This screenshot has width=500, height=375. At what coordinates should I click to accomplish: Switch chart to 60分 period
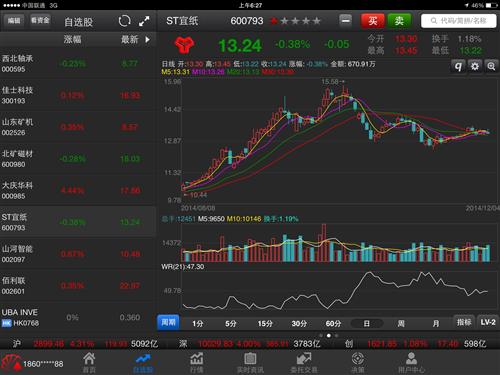[333, 323]
